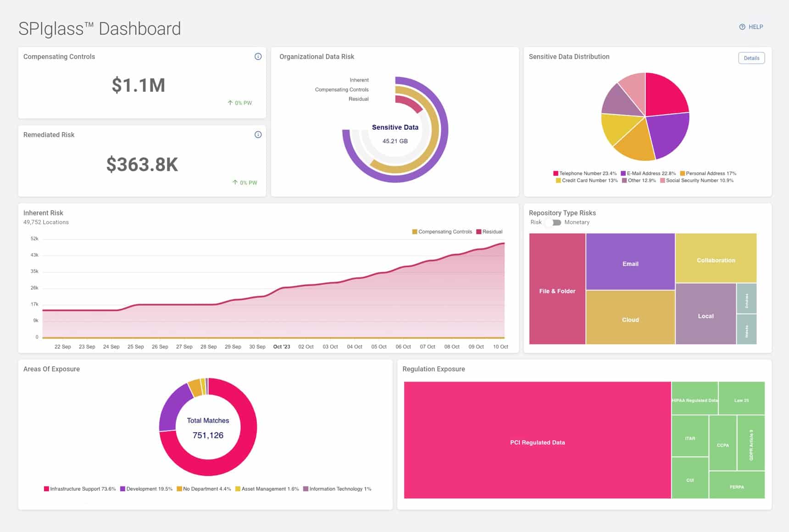Screen dimensions: 789x532
Task: Click Email treemap tile
Action: (630, 261)
